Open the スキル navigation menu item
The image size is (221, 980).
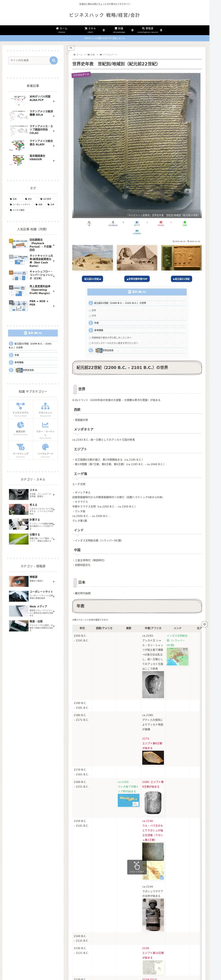90,30
